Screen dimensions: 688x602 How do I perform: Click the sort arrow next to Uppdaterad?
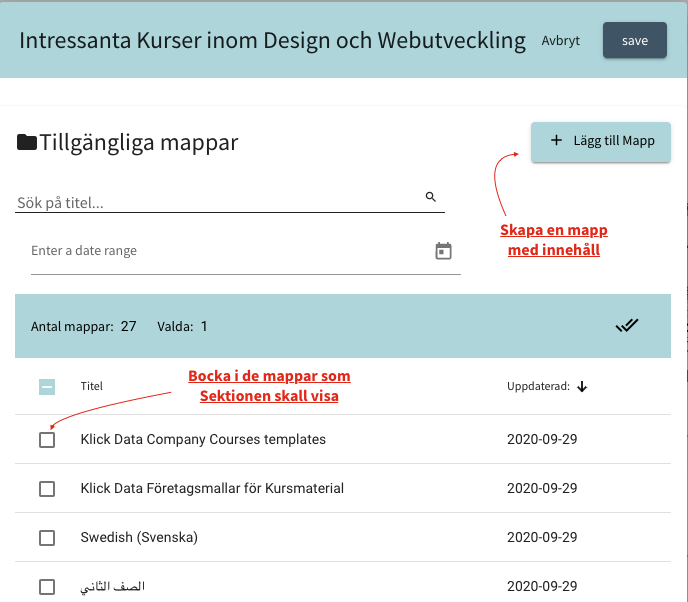(582, 387)
